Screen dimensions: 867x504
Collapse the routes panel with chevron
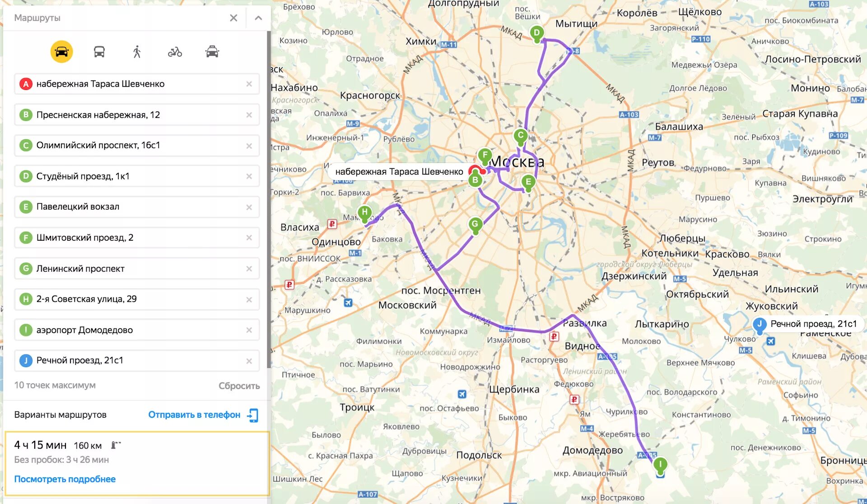pos(258,18)
